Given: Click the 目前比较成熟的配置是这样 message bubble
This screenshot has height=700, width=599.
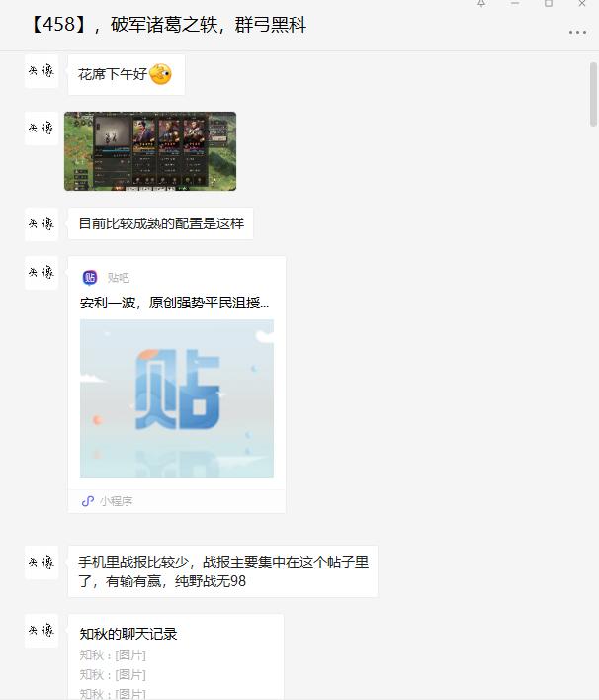Looking at the screenshot, I should pos(161,223).
